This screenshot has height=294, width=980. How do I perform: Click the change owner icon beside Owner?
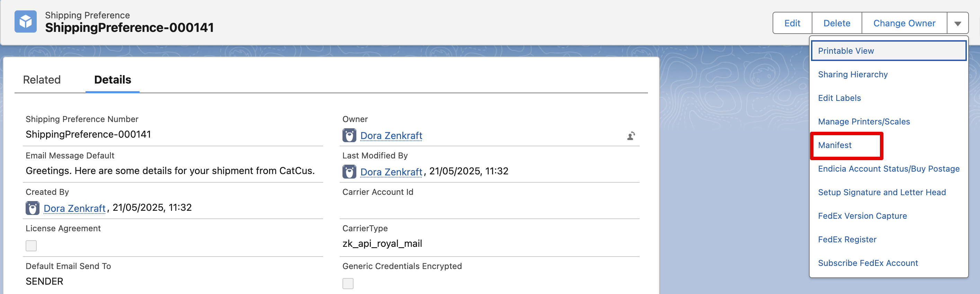pyautogui.click(x=631, y=136)
